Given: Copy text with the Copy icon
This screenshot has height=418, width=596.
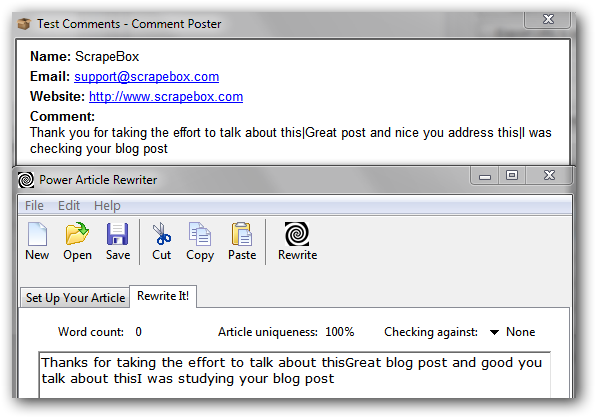Looking at the screenshot, I should pos(200,234).
